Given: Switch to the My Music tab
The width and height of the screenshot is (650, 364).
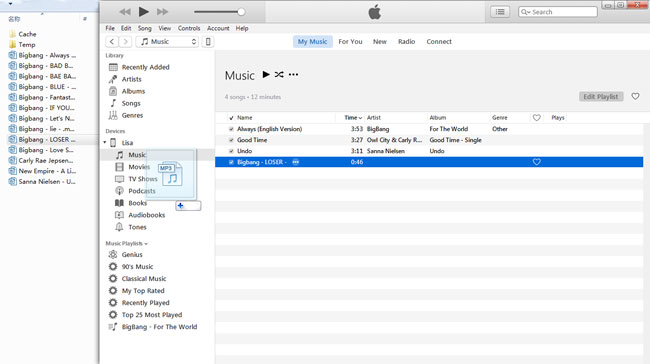Looking at the screenshot, I should [x=313, y=41].
